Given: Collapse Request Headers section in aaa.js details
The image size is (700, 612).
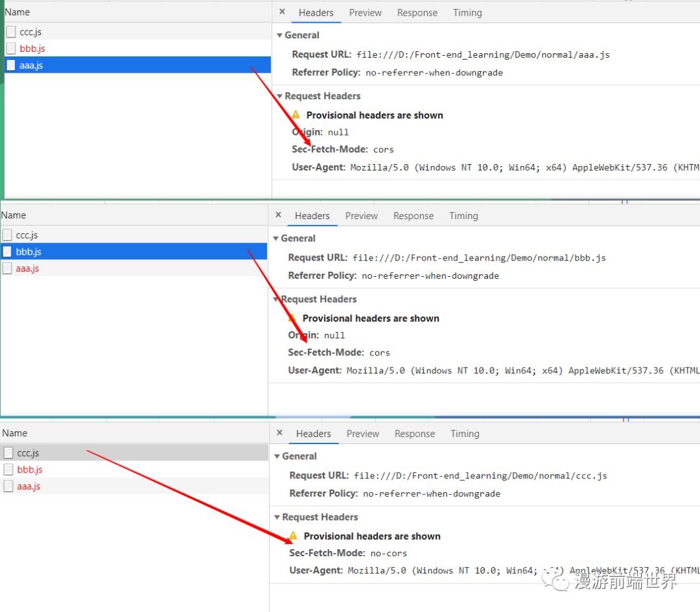Looking at the screenshot, I should [x=279, y=96].
